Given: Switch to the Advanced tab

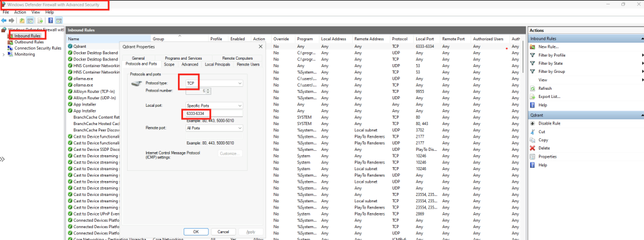Looking at the screenshot, I should [190, 65].
